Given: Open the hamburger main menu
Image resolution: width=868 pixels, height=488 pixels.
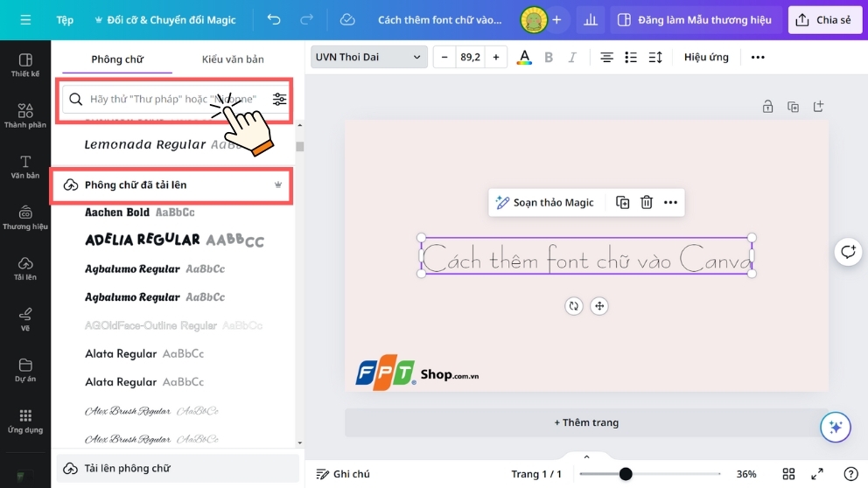Looking at the screenshot, I should [25, 20].
